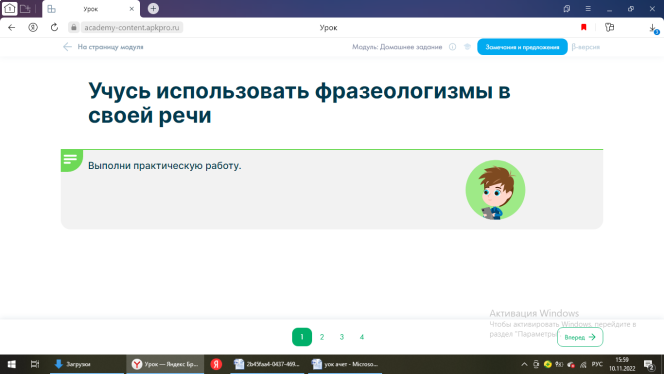Image resolution: width=664 pixels, height=374 pixels.
Task: Open Замечания и предложения button
Action: coord(522,47)
